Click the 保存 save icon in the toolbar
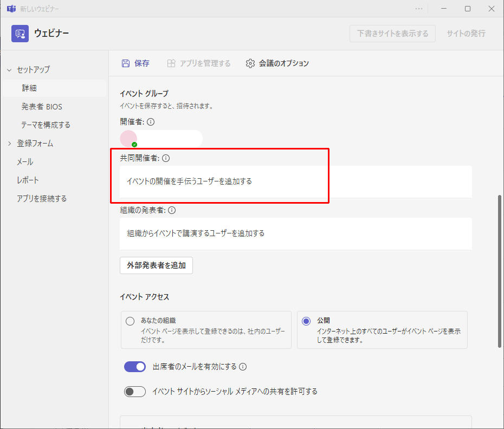The width and height of the screenshot is (504, 429). coord(126,63)
